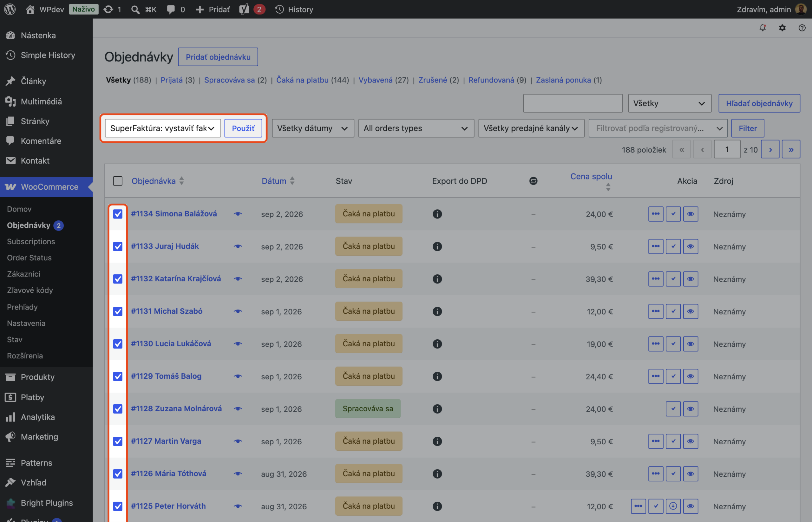Screen dimensions: 812x522
Task: Uncheck the checkbox for order #1134
Action: (x=118, y=214)
